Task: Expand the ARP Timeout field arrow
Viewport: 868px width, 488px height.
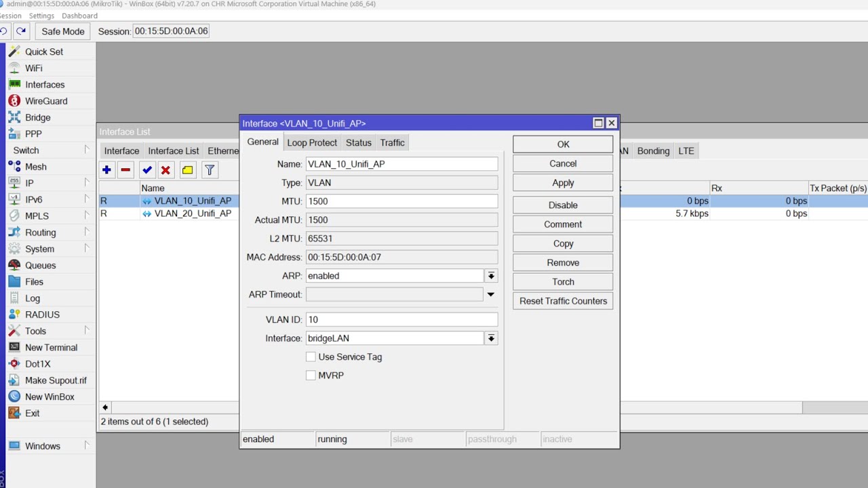Action: pos(491,295)
